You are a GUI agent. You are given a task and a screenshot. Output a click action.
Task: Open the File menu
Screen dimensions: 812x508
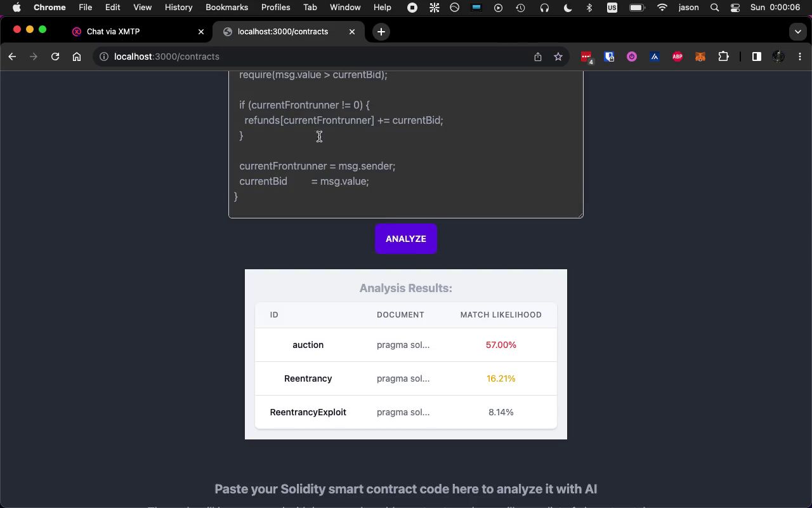85,8
